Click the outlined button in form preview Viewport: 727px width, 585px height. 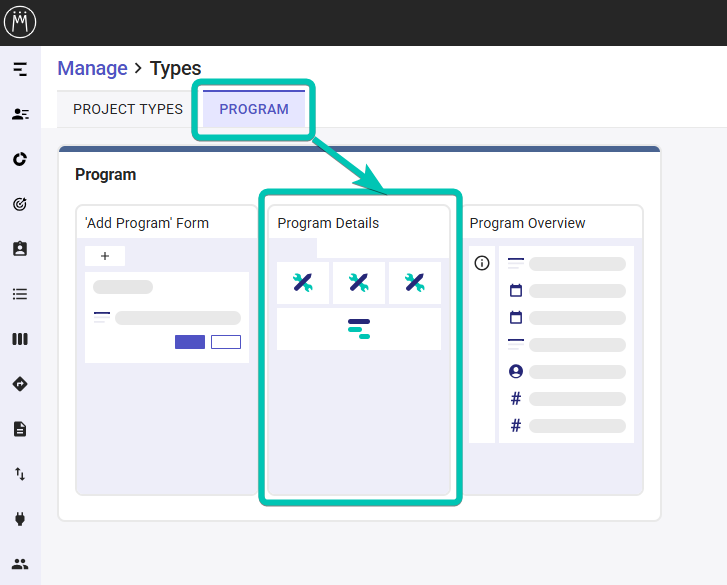point(226,342)
